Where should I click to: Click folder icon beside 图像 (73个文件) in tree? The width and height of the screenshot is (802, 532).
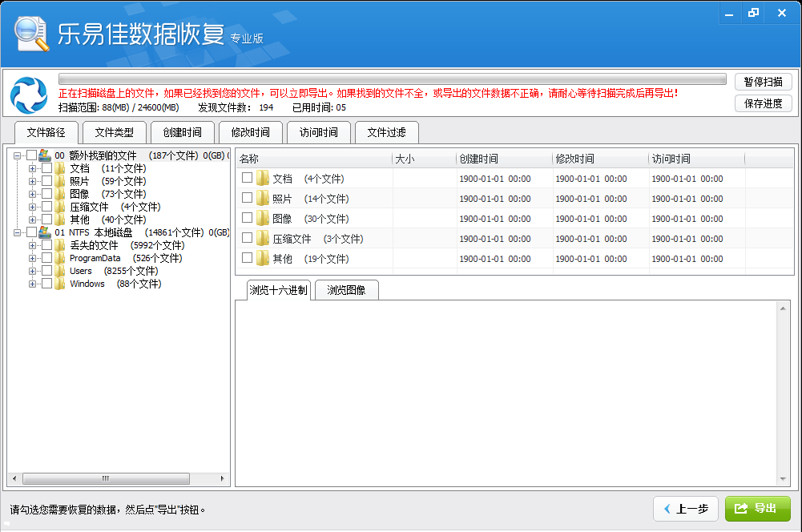click(60, 194)
